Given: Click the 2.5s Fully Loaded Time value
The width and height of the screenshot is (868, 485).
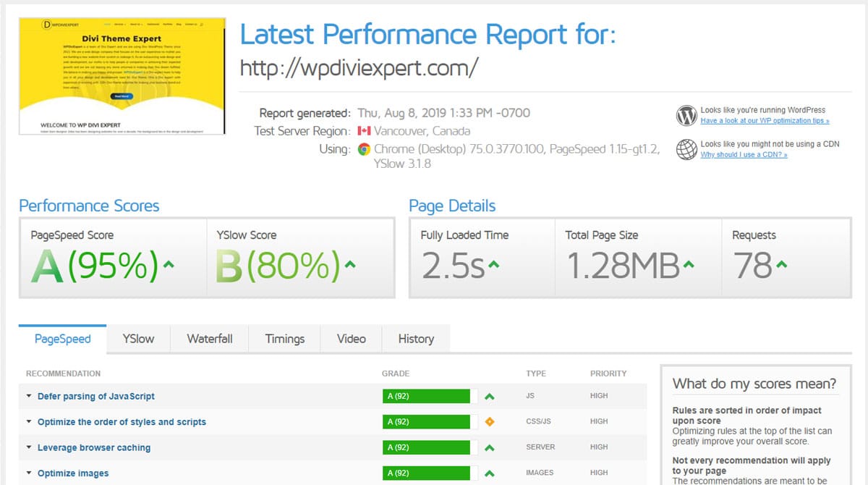Looking at the screenshot, I should [x=453, y=266].
